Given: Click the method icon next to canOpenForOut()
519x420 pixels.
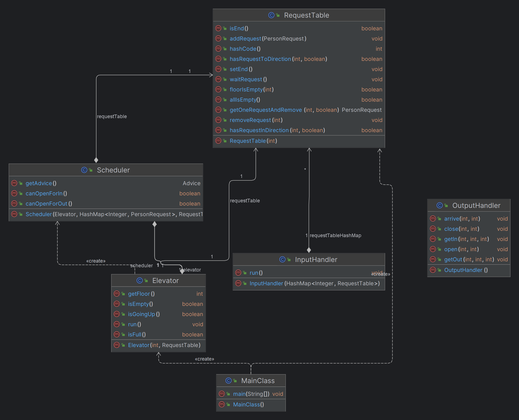Looking at the screenshot, I should point(14,203).
